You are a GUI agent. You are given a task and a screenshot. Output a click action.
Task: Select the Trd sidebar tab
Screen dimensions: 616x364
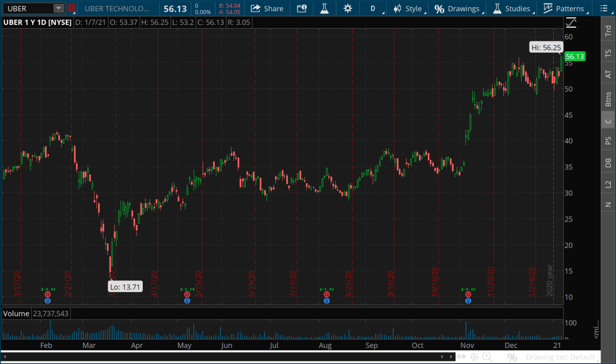(x=608, y=31)
